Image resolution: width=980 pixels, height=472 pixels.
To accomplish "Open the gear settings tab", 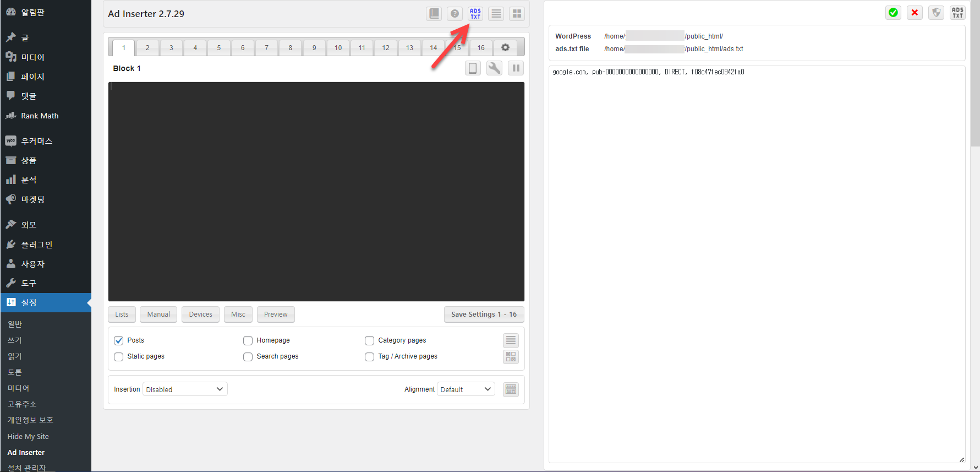I will 505,47.
